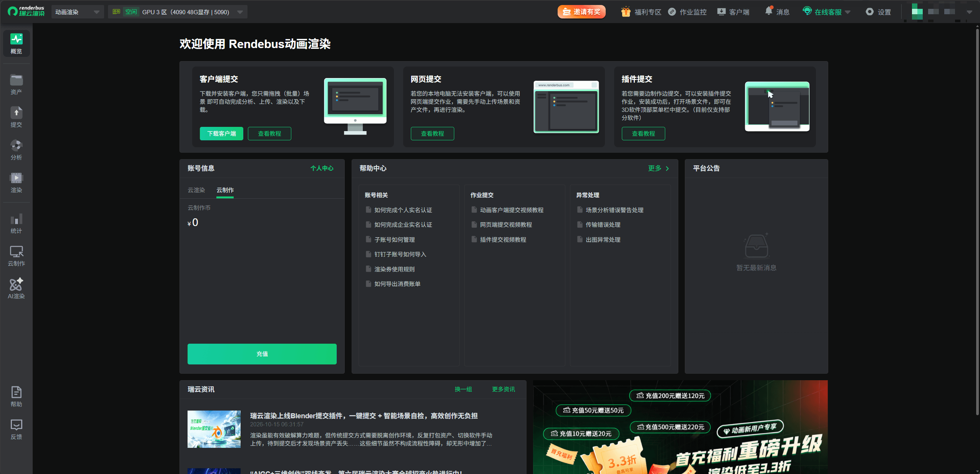Click 查看教程 under 网页提交
Image resolution: width=980 pixels, height=474 pixels.
click(x=432, y=133)
